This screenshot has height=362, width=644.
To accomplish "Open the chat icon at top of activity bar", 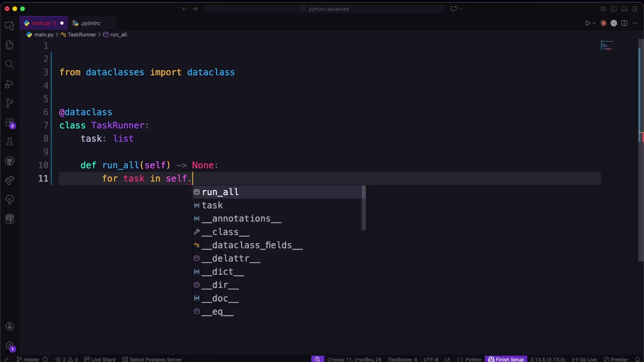I will (10, 25).
